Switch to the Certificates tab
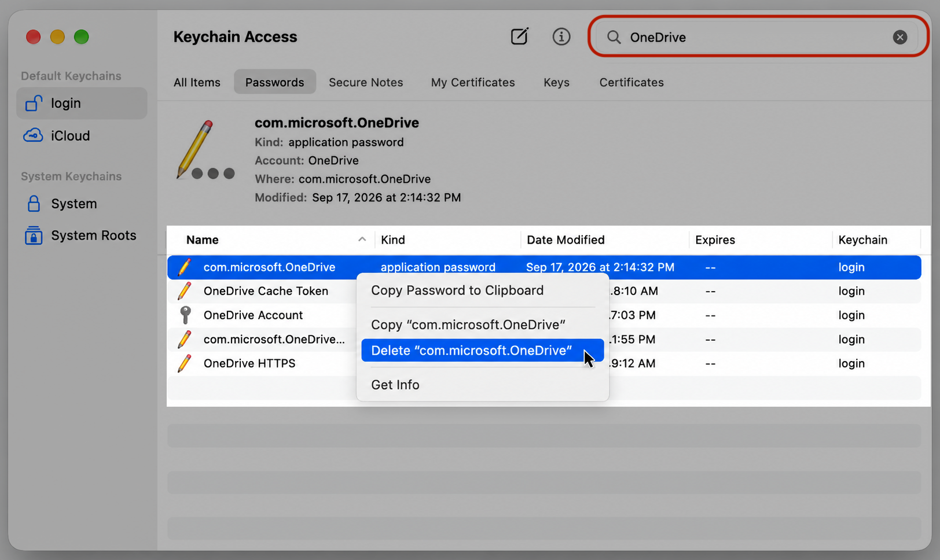Viewport: 940px width, 560px height. [631, 82]
